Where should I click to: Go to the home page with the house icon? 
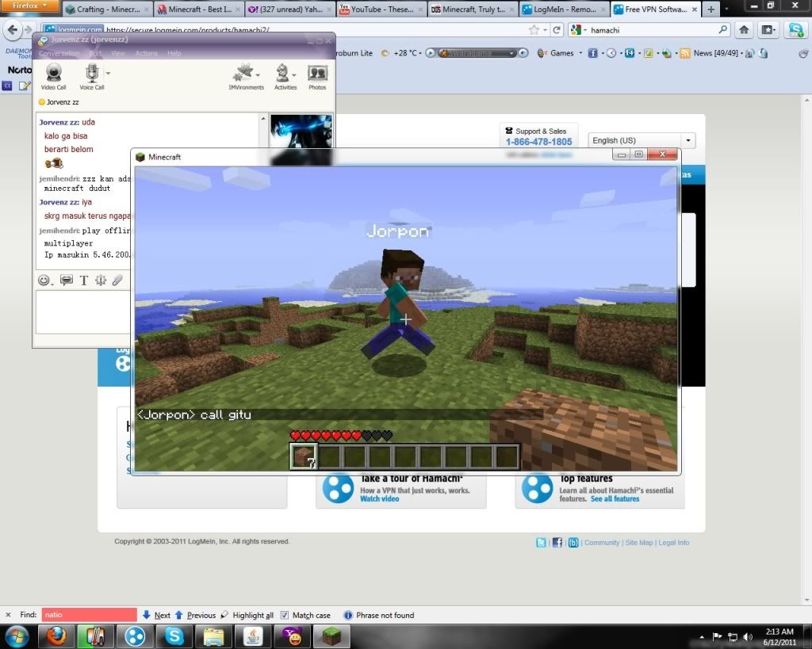[744, 30]
